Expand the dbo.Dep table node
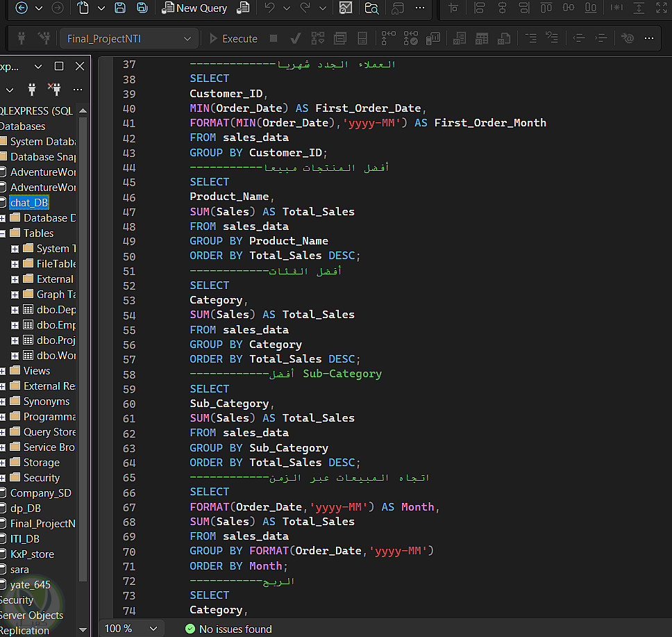The height and width of the screenshot is (637, 672). [x=15, y=310]
